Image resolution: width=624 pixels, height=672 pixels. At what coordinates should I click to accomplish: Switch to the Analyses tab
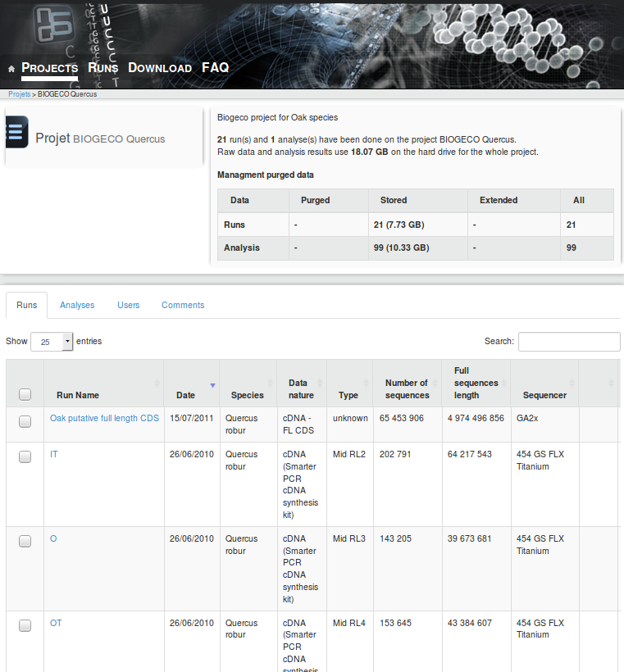(77, 305)
